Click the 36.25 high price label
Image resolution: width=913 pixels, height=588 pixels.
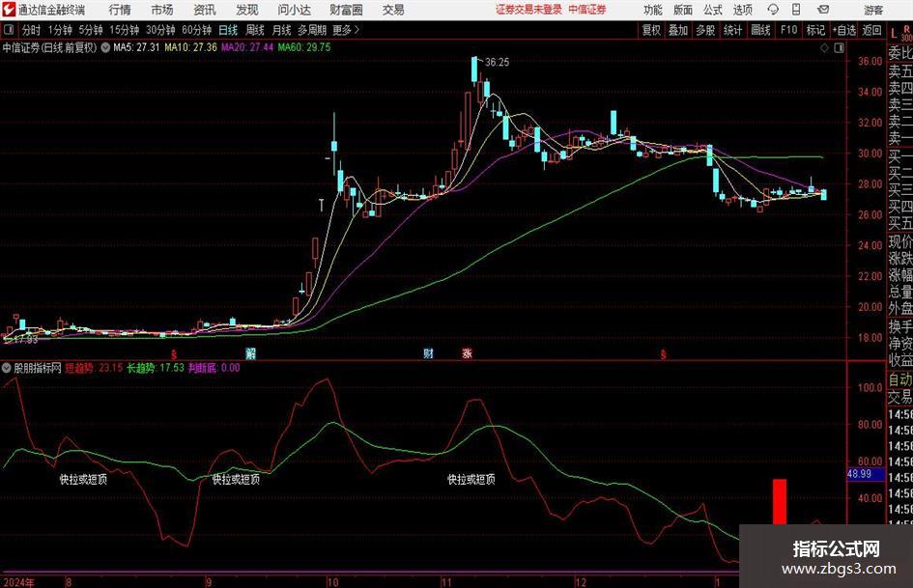click(497, 63)
